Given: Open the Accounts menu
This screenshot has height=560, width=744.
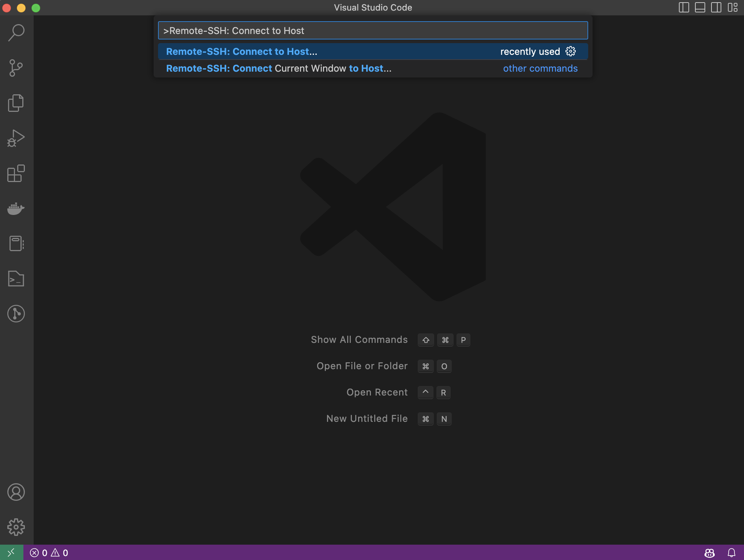Looking at the screenshot, I should tap(16, 492).
